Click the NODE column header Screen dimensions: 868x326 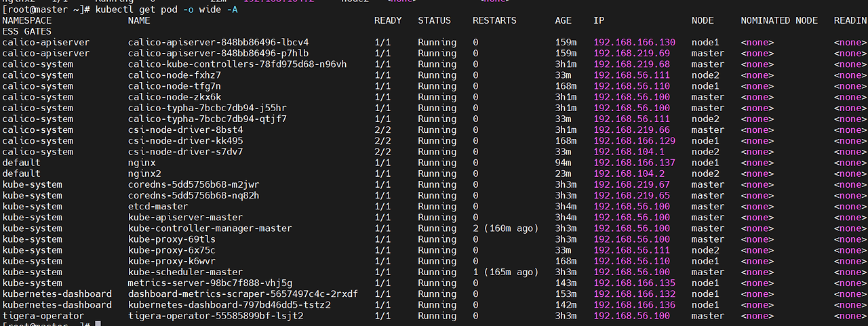click(x=703, y=20)
